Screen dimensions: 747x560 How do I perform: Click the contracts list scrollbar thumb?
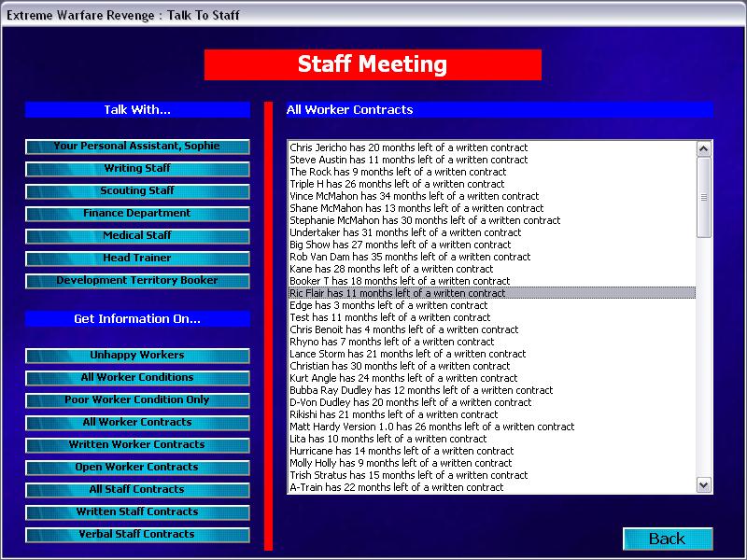pos(704,197)
